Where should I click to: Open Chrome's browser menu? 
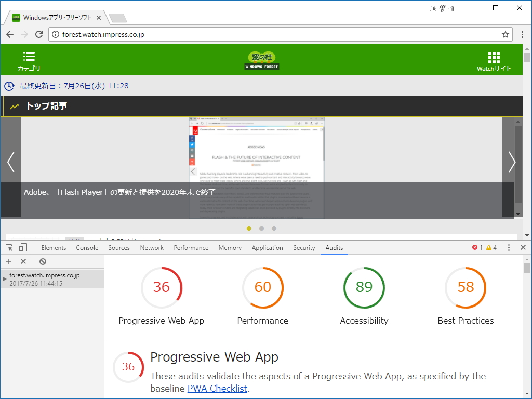[x=522, y=34]
